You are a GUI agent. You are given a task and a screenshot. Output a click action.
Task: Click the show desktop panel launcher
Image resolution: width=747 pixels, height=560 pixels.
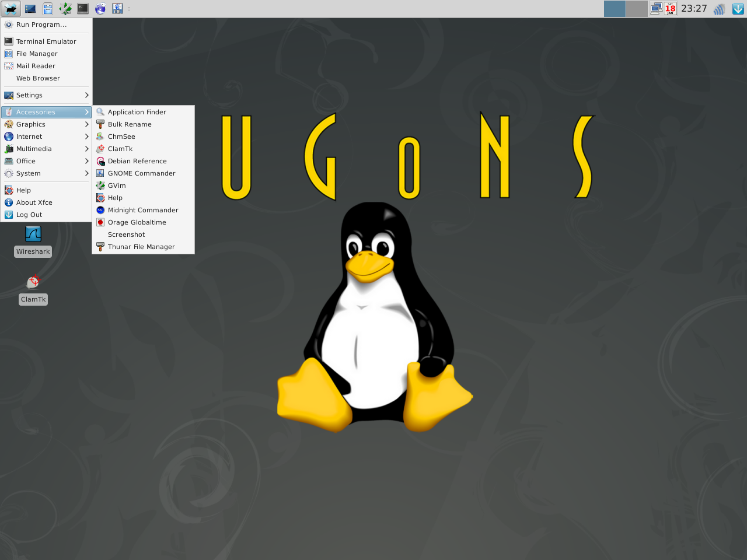coord(30,9)
